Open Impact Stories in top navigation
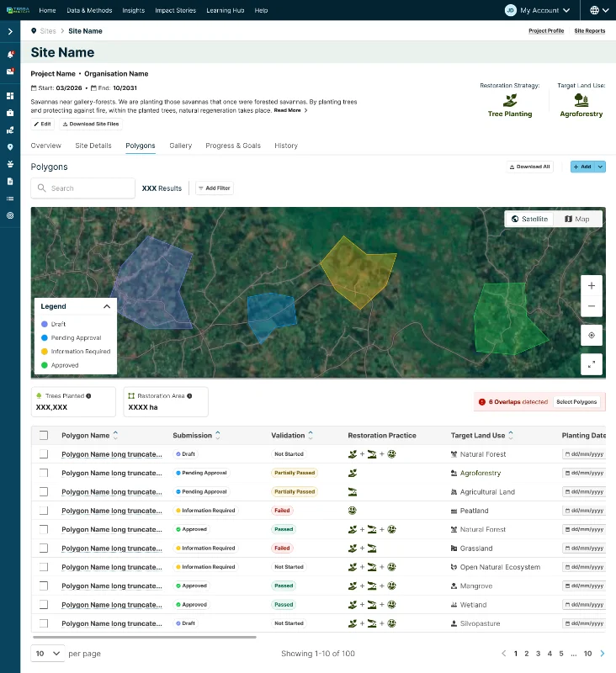616x673 pixels. (176, 10)
